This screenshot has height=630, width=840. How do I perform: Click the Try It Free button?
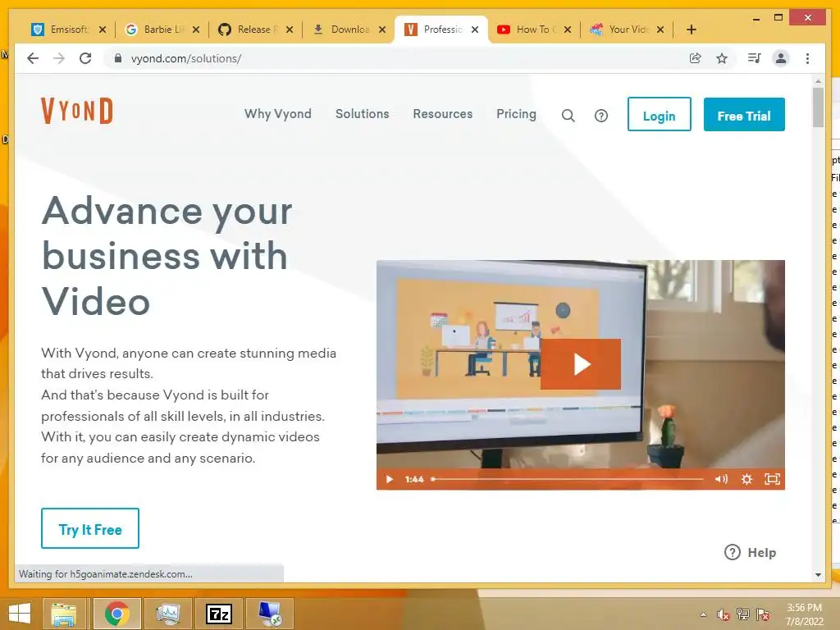click(90, 528)
